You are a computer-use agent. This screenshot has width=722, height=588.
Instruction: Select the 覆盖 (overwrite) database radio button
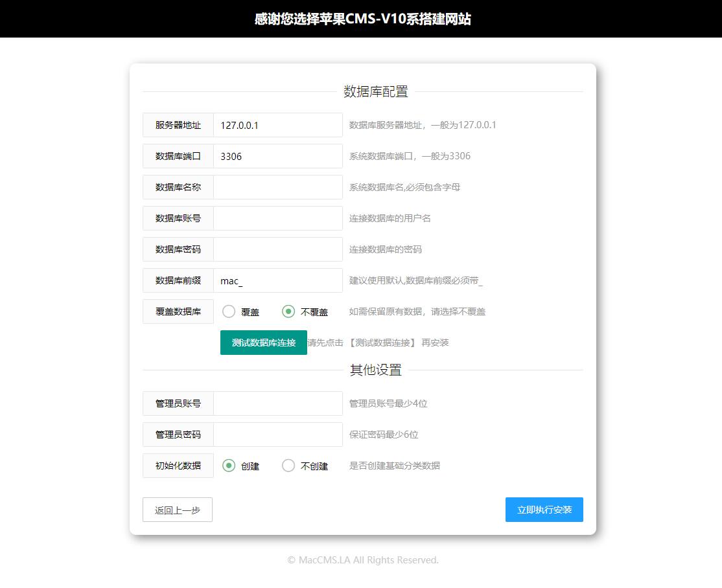[x=229, y=311]
